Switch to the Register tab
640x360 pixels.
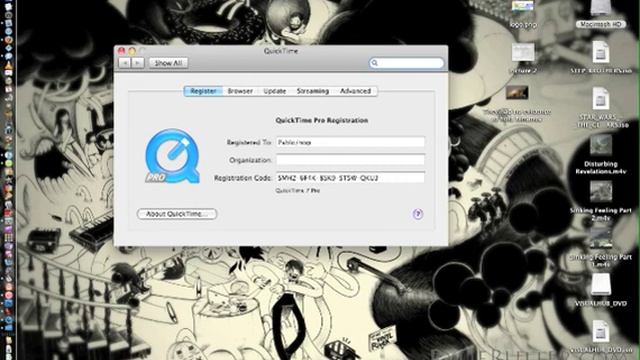tap(203, 91)
